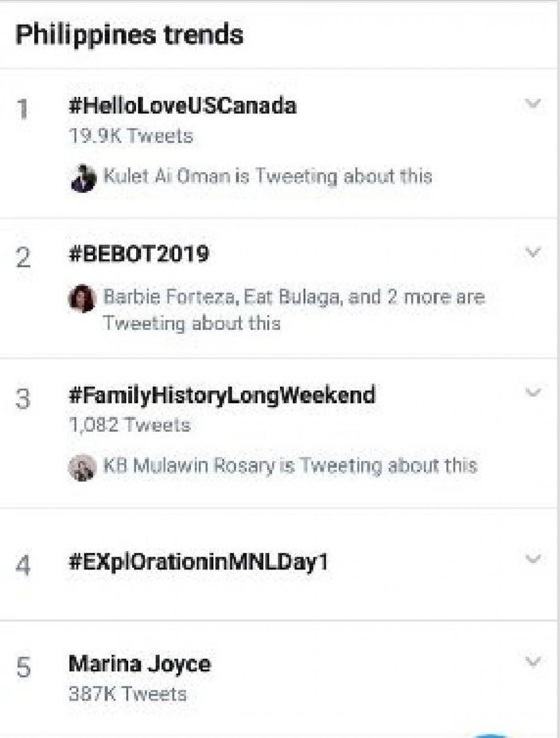Open the chevron menu beside #BEBOT2019
This screenshot has width=560, height=738.
tap(533, 253)
